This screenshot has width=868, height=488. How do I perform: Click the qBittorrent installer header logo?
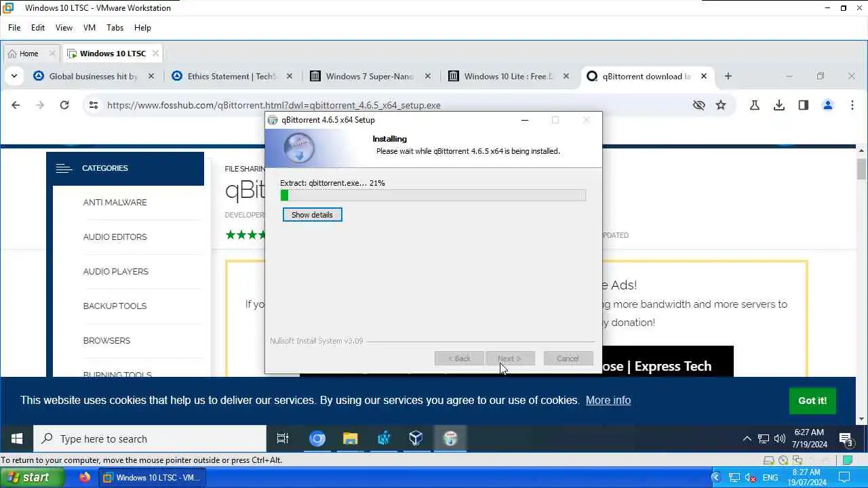298,148
